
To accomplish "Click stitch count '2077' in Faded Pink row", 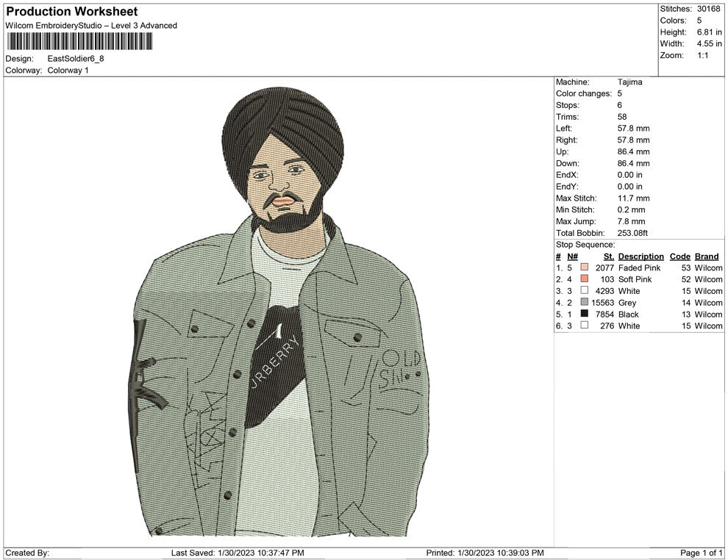I will pos(604,268).
